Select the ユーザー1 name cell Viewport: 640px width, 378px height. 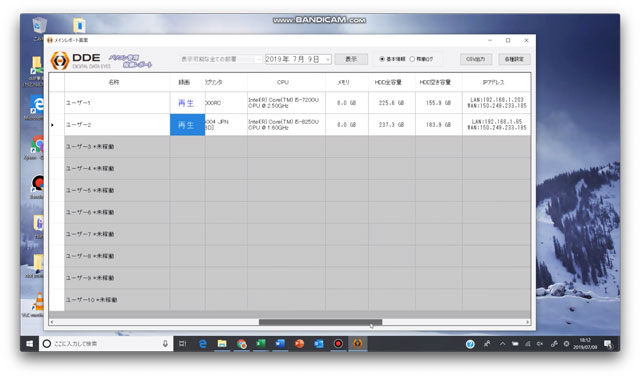(117, 103)
